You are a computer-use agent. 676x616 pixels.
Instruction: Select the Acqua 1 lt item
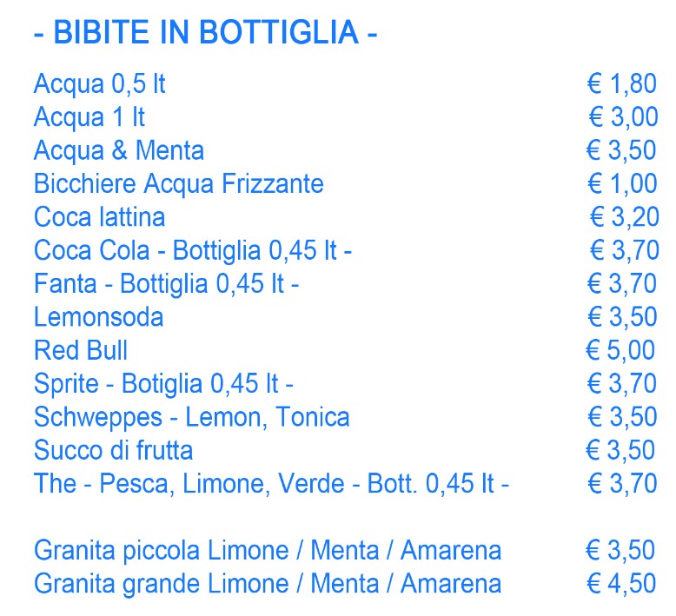pos(89,116)
